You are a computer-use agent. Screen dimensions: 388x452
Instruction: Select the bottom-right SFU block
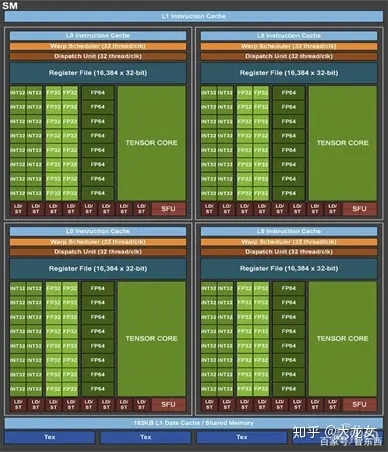(359, 405)
